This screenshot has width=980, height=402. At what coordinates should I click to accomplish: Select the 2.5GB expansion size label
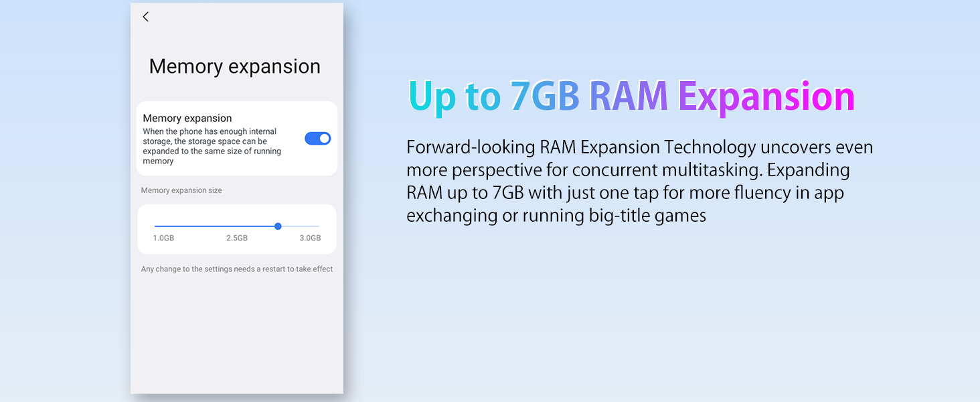[x=237, y=239]
